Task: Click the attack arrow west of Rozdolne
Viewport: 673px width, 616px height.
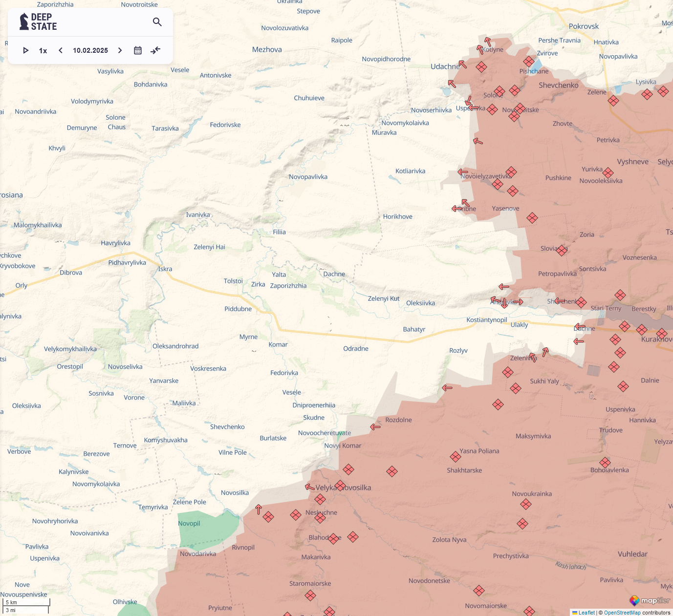Action: click(375, 427)
